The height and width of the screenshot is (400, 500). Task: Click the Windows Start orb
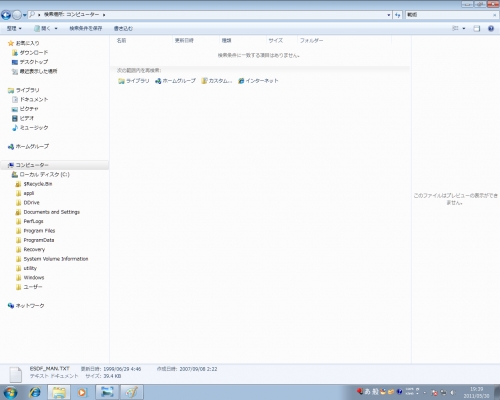click(x=10, y=392)
